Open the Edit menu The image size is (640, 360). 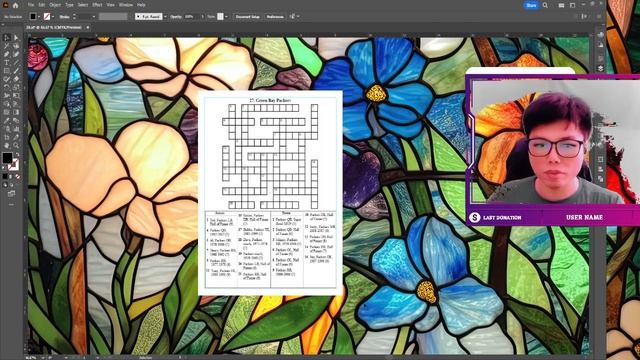coord(42,5)
